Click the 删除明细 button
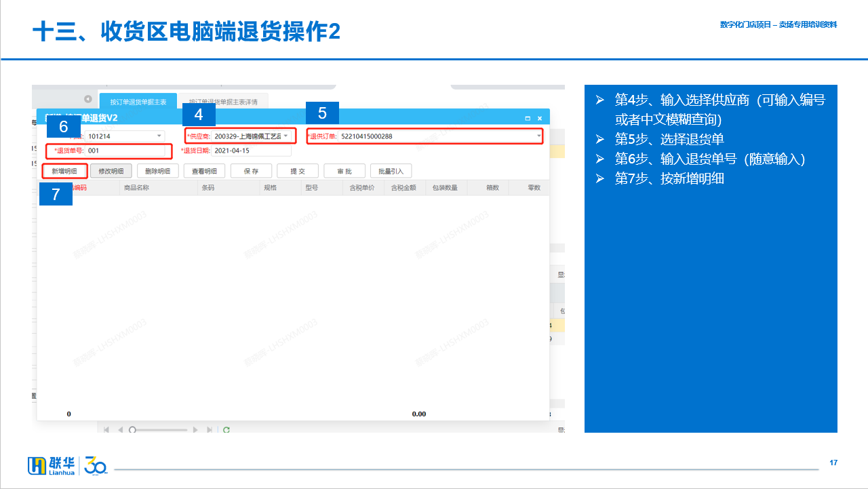This screenshot has height=489, width=868. pos(158,171)
